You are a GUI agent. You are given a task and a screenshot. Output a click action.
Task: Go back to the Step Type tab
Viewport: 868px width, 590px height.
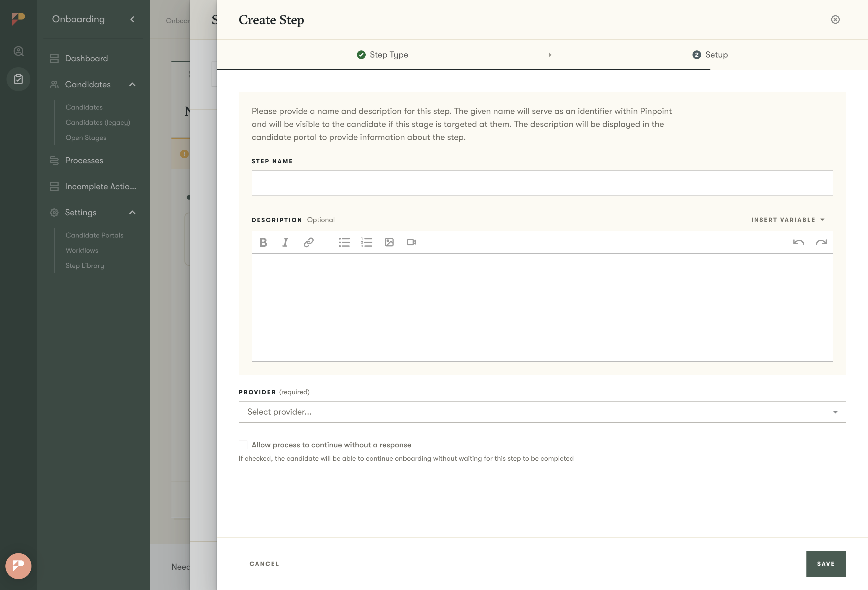[x=382, y=55]
